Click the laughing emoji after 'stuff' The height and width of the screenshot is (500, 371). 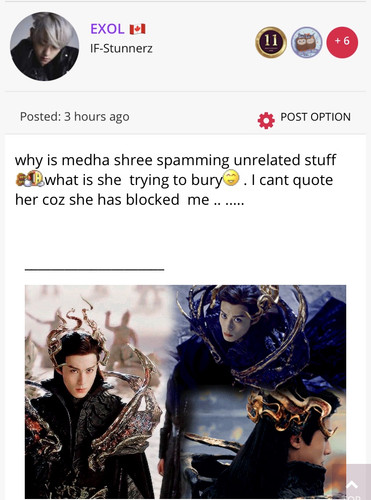[x=29, y=179]
